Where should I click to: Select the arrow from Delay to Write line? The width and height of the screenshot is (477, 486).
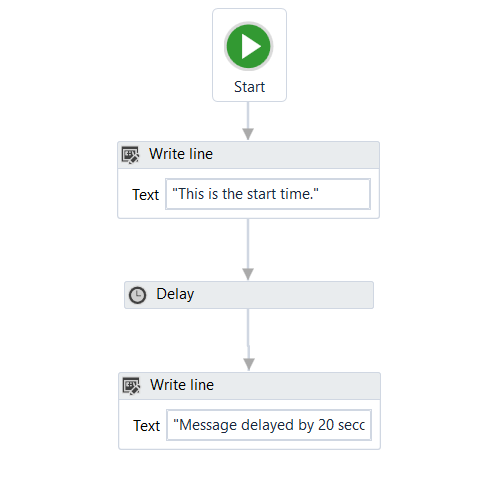[x=249, y=340]
